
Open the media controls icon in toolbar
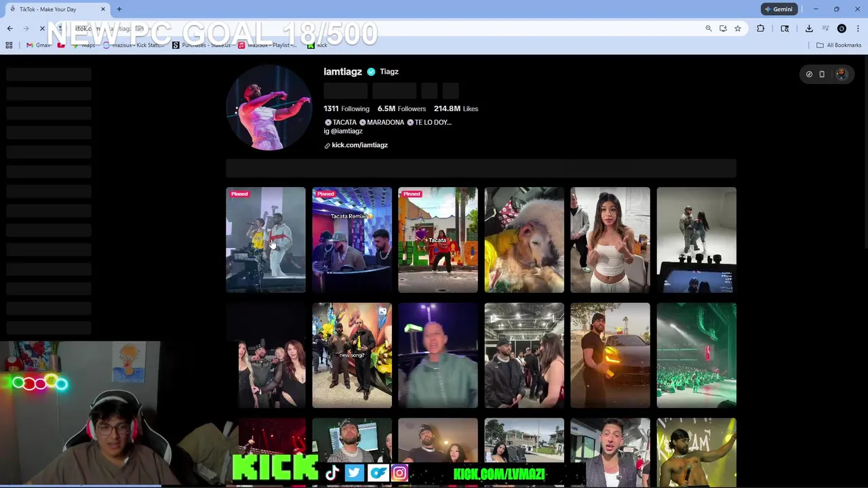pyautogui.click(x=825, y=28)
